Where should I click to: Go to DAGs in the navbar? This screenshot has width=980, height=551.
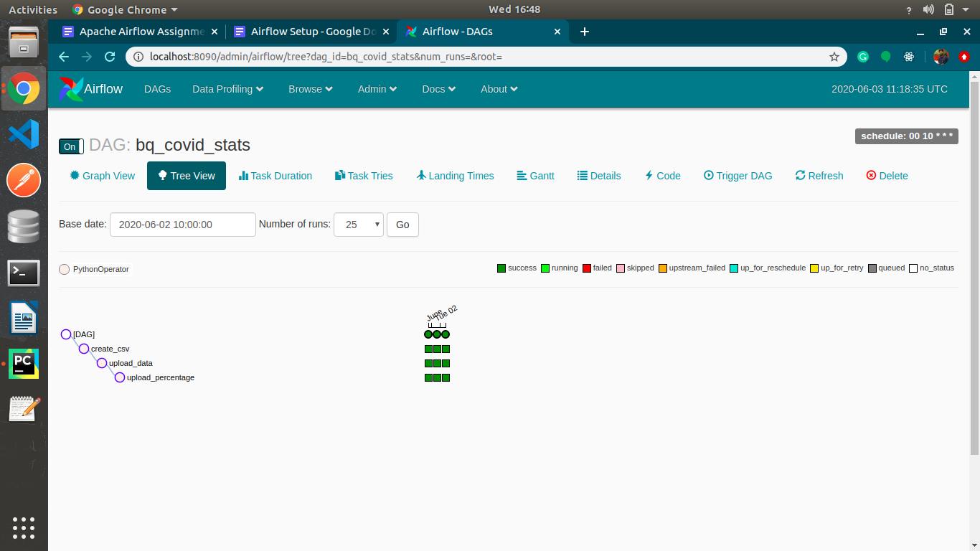click(x=157, y=89)
